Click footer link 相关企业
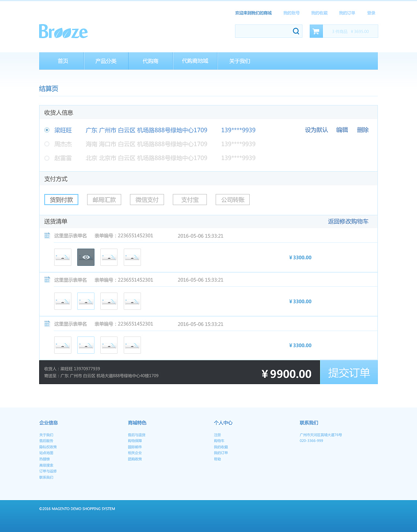417x532 pixels. pyautogui.click(x=135, y=453)
